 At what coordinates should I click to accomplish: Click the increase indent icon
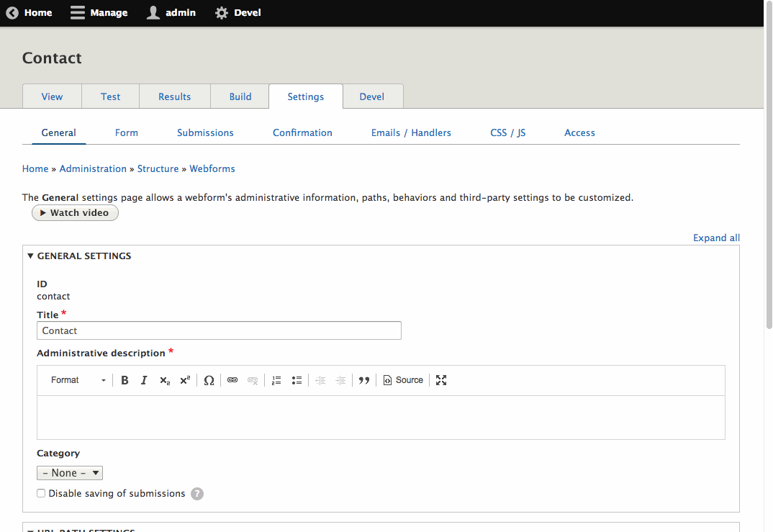click(340, 380)
